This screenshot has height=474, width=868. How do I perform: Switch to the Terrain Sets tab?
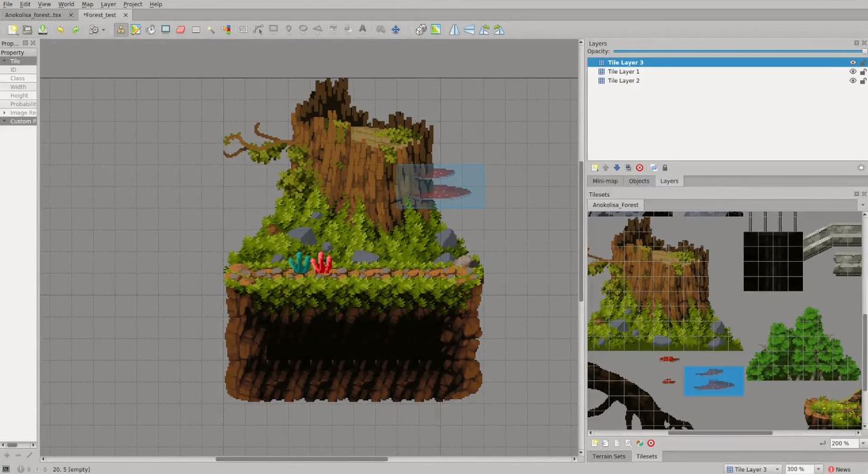[609, 456]
